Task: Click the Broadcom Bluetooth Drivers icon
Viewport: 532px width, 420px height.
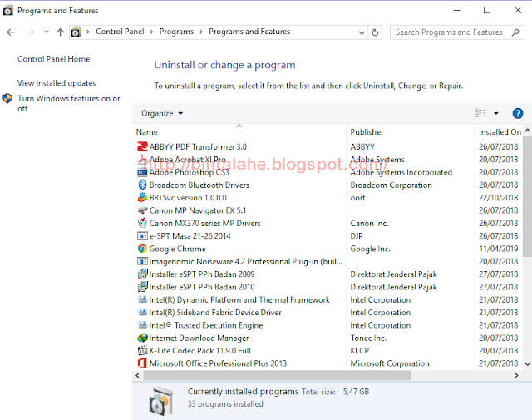Action: tap(142, 185)
